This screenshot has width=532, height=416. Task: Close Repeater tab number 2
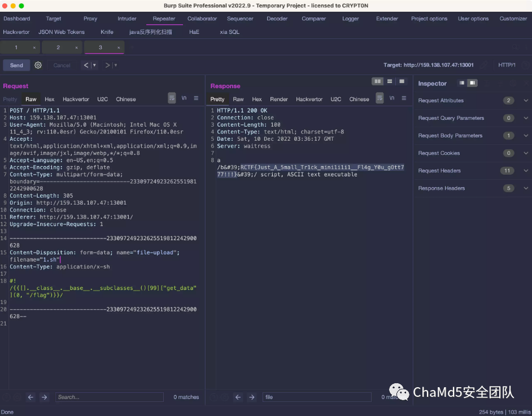(x=76, y=48)
